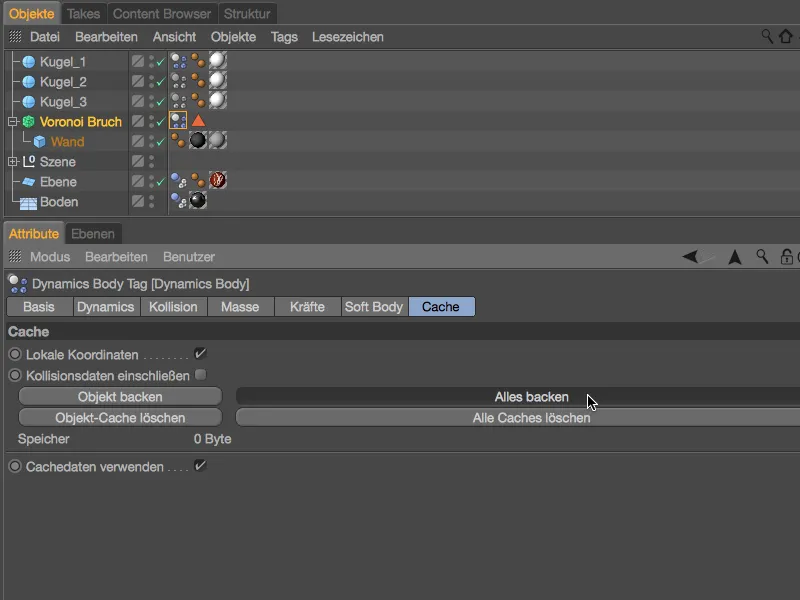Click the Lokale Koordinaten animation dot

point(15,354)
